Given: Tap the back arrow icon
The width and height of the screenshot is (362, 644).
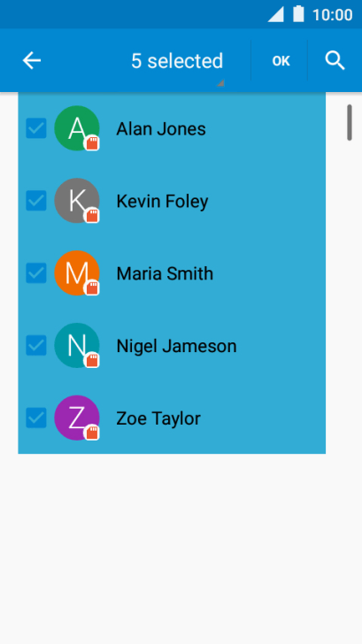Looking at the screenshot, I should pyautogui.click(x=32, y=61).
